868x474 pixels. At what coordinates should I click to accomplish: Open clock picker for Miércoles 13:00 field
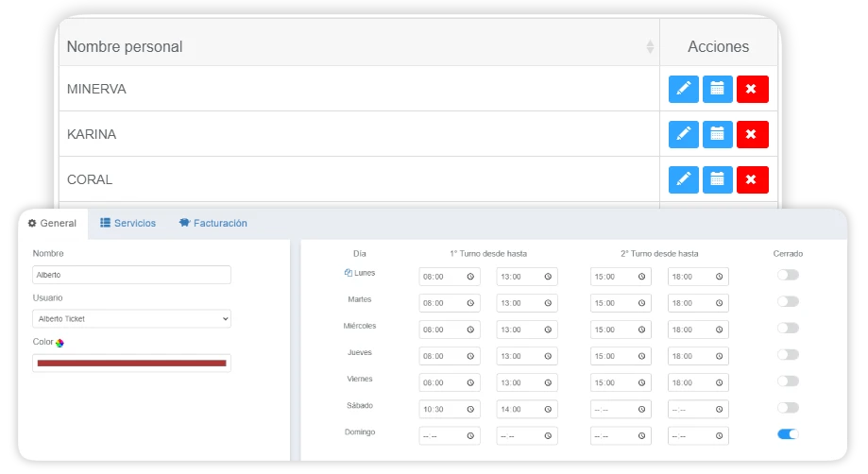548,330
